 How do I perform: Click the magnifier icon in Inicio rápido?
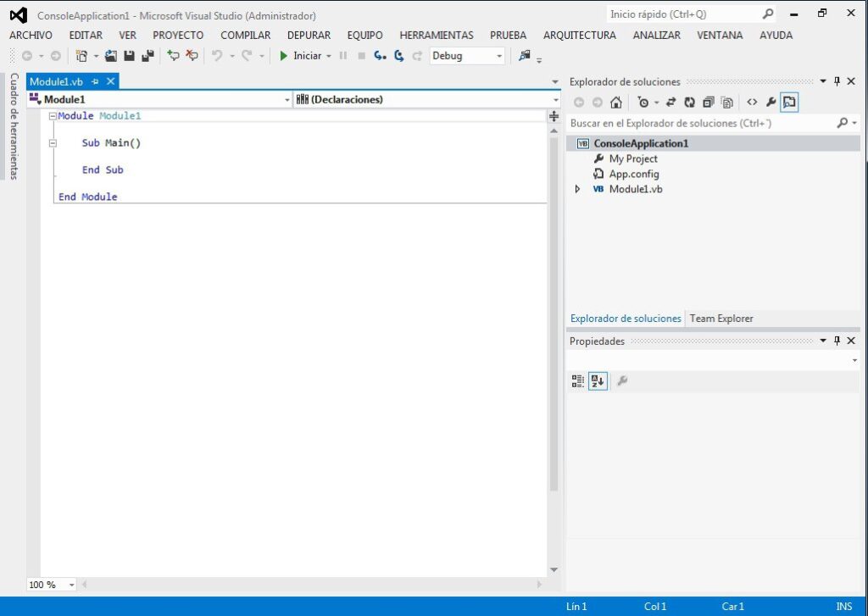[768, 14]
